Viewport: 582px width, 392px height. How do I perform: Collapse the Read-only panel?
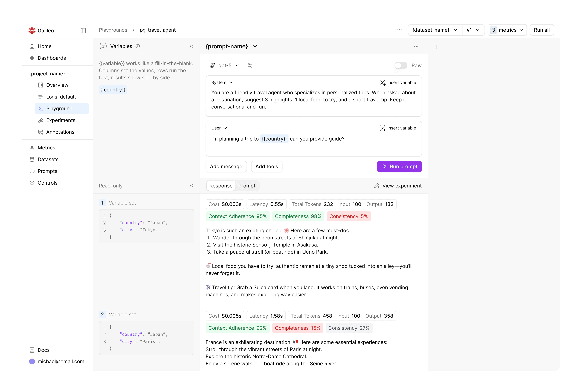(x=192, y=186)
